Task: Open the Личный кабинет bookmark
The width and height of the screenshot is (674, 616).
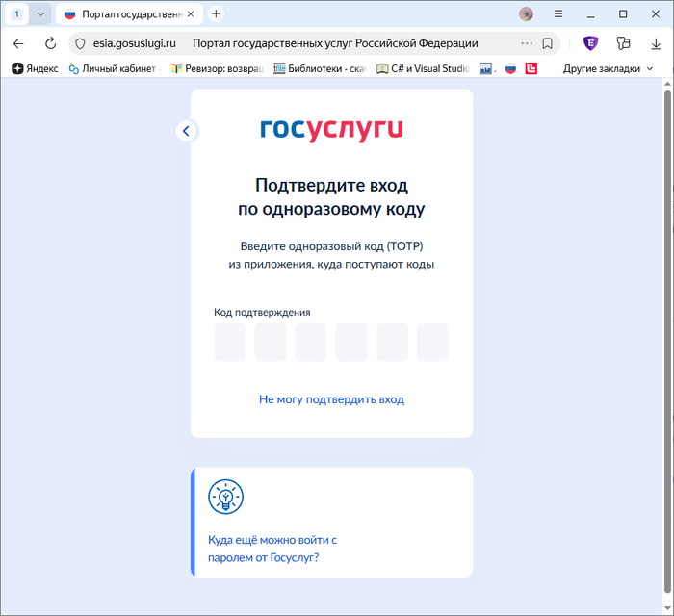Action: tap(112, 68)
